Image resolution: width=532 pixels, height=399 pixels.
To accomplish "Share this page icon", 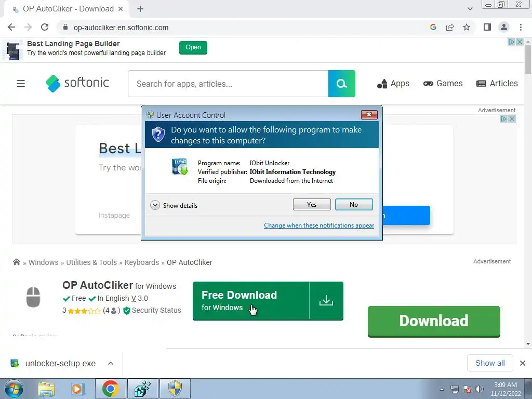I will [450, 27].
